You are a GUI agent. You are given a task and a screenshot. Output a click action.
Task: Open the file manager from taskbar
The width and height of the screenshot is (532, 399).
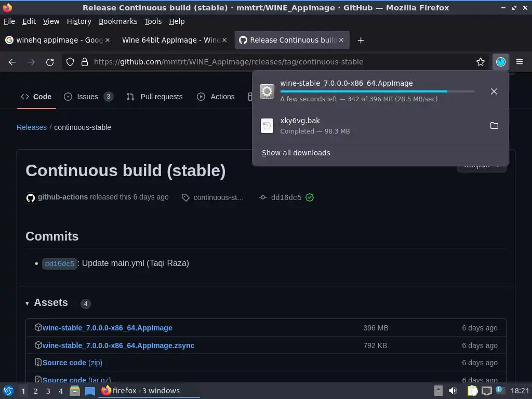(75, 391)
